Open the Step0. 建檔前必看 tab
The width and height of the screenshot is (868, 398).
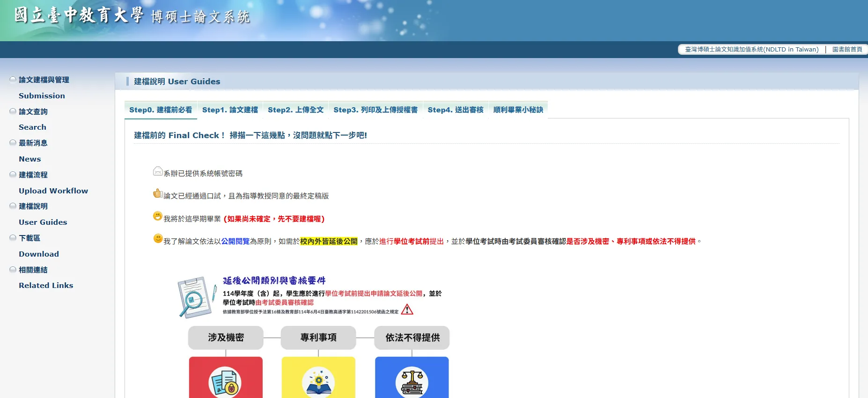coord(161,110)
